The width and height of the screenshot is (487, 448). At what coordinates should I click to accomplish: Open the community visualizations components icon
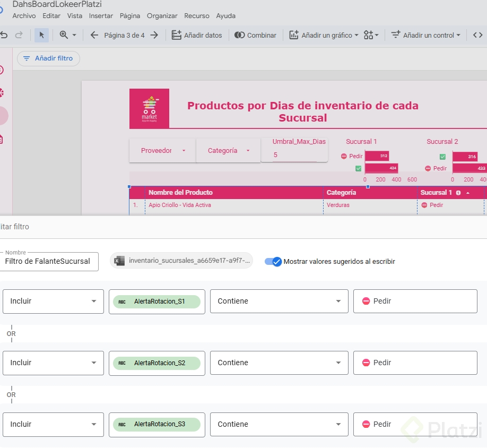pos(371,35)
